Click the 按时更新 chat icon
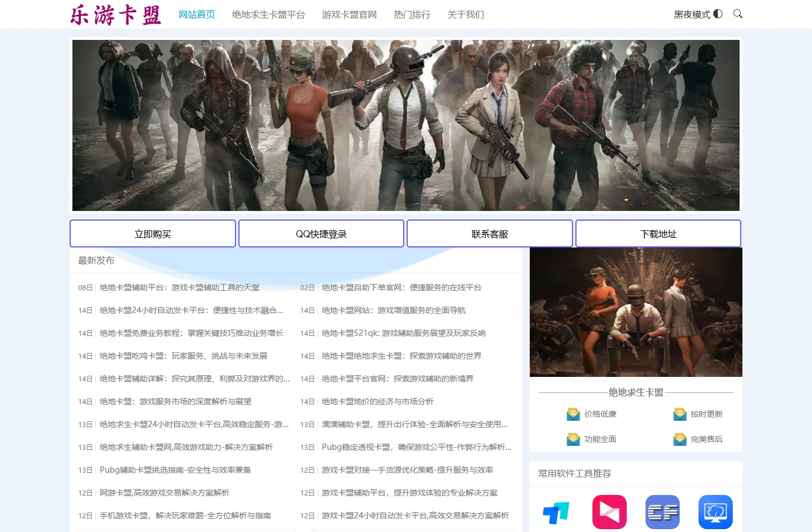Screen dimensions: 812x532 coord(680,414)
